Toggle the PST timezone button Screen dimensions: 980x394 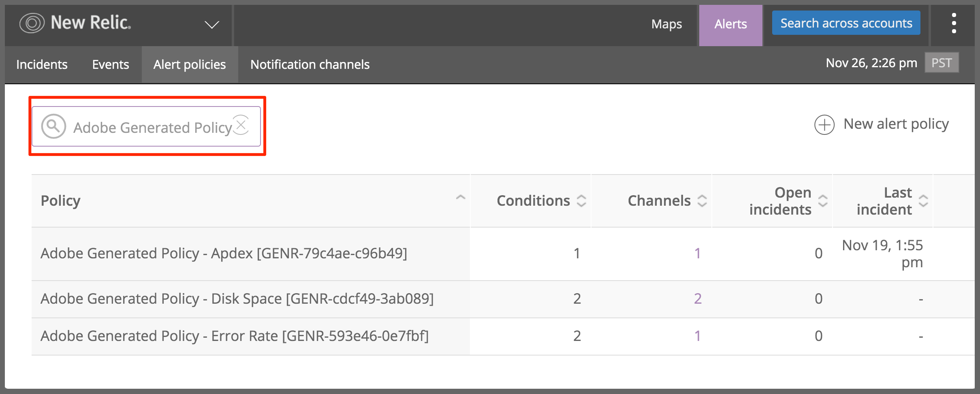[x=942, y=63]
